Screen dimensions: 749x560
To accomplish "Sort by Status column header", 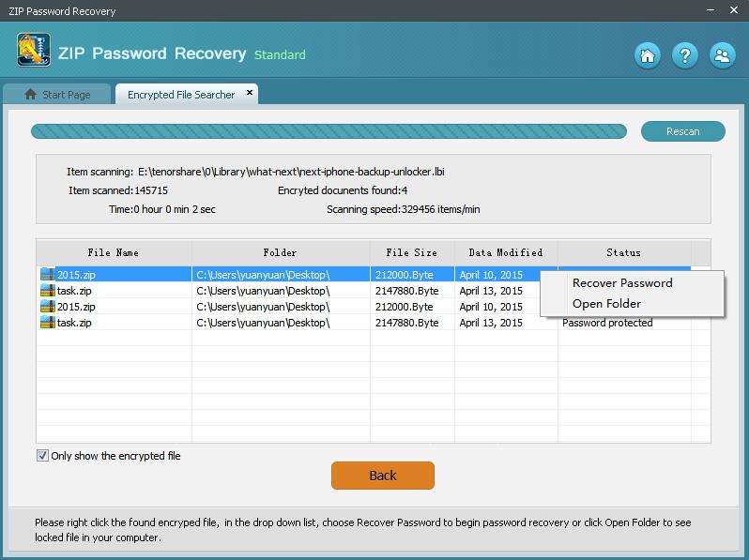I will point(624,252).
